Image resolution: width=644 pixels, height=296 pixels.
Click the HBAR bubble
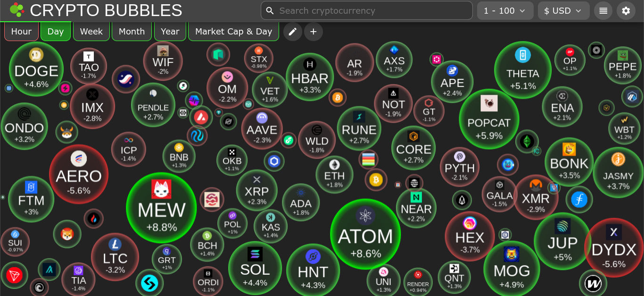tap(310, 77)
